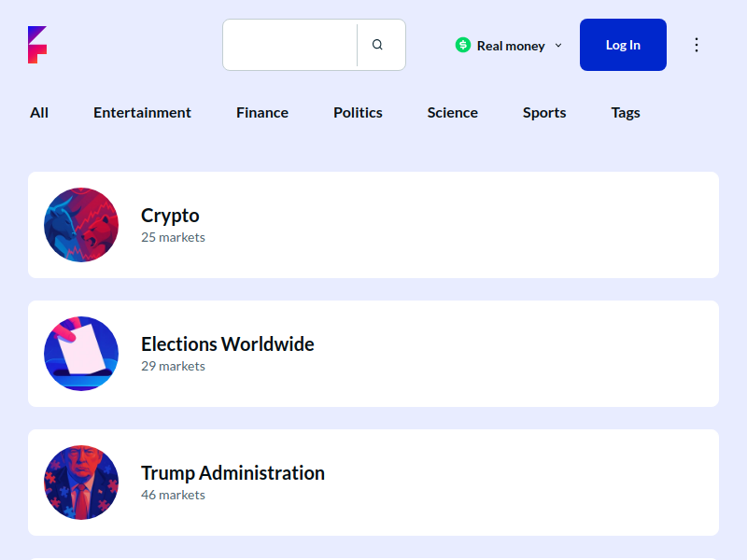Open the Finance category tab
The image size is (747, 560).
[262, 113]
